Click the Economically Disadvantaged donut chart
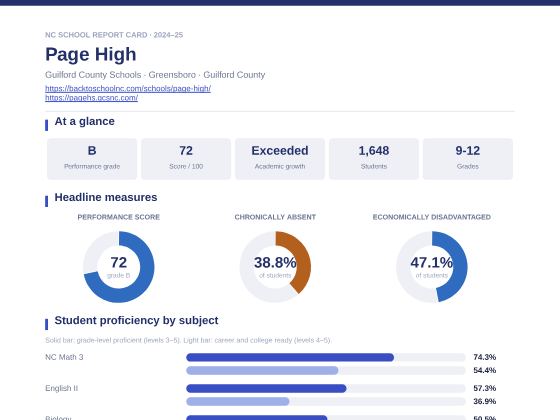560x420 pixels. pyautogui.click(x=431, y=267)
